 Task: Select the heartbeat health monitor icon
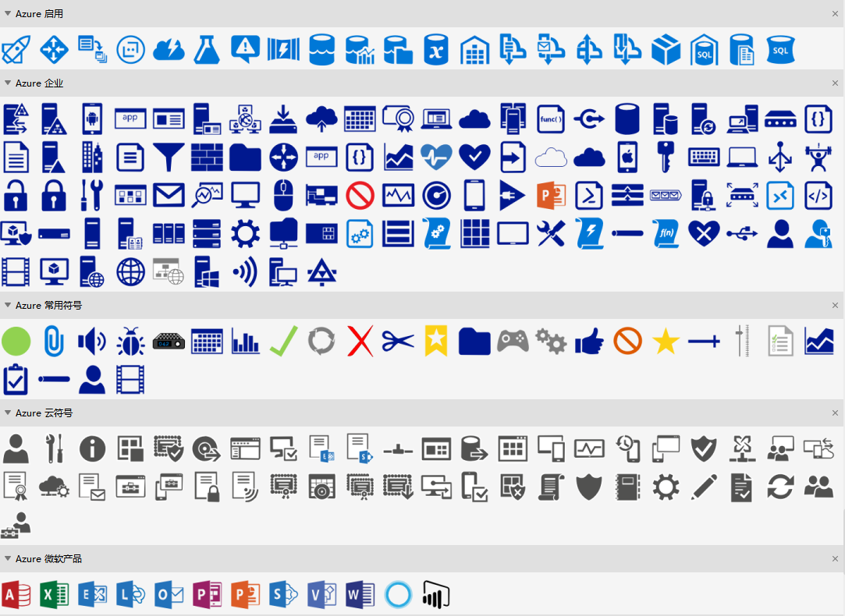coord(436,158)
